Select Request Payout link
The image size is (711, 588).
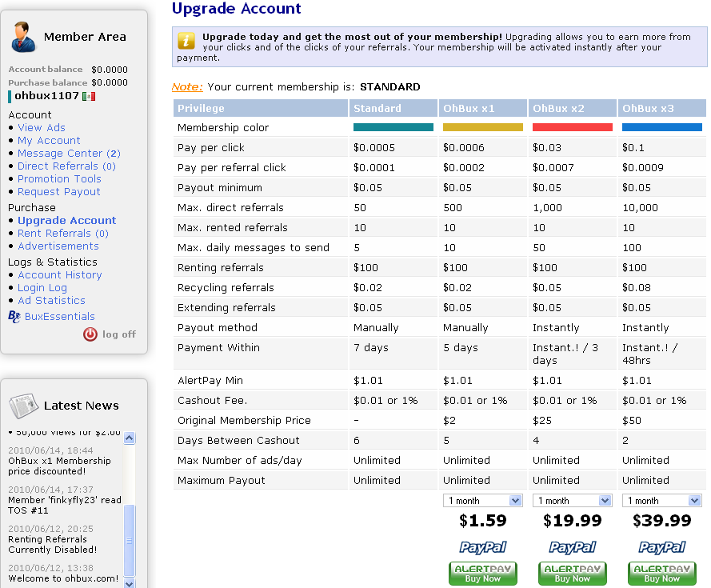(x=59, y=191)
